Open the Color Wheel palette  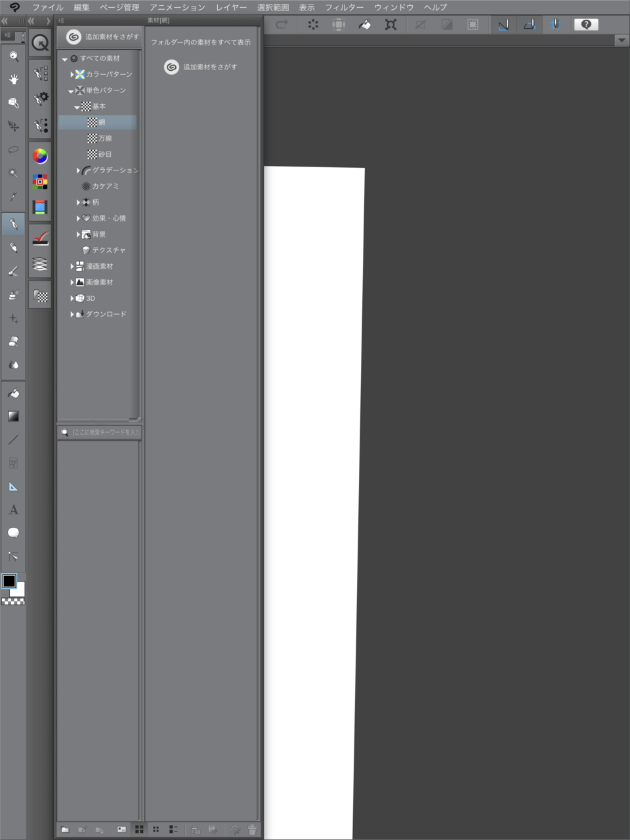point(40,156)
